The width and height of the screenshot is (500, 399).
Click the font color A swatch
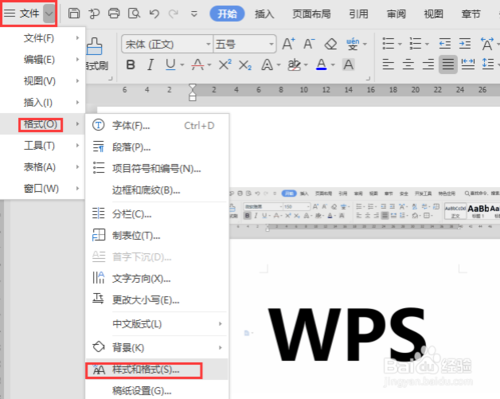coord(321,65)
